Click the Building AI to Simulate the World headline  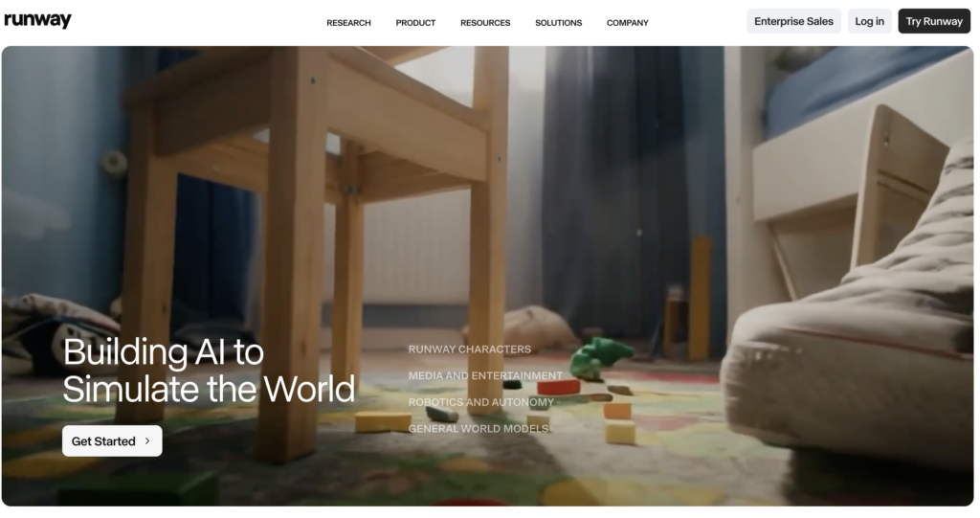click(x=209, y=371)
